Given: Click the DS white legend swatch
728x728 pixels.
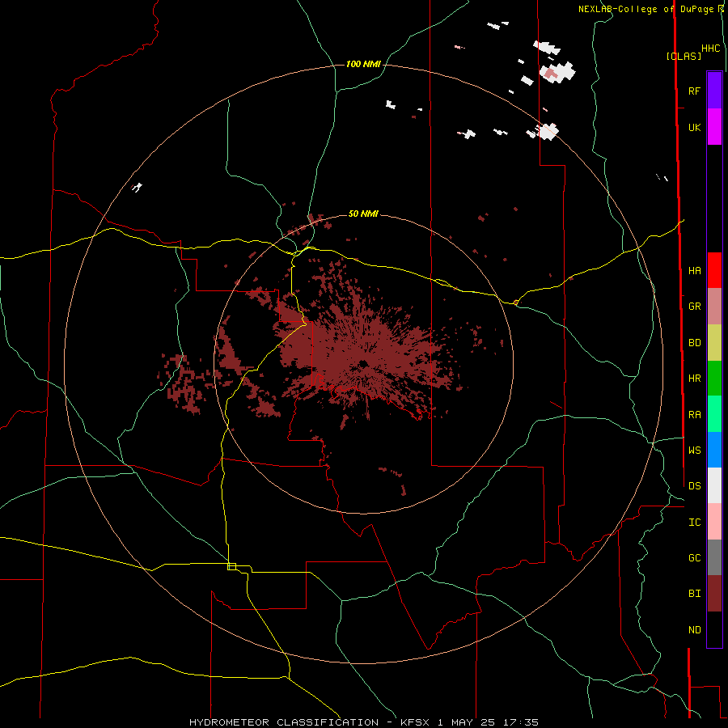Looking at the screenshot, I should [714, 485].
